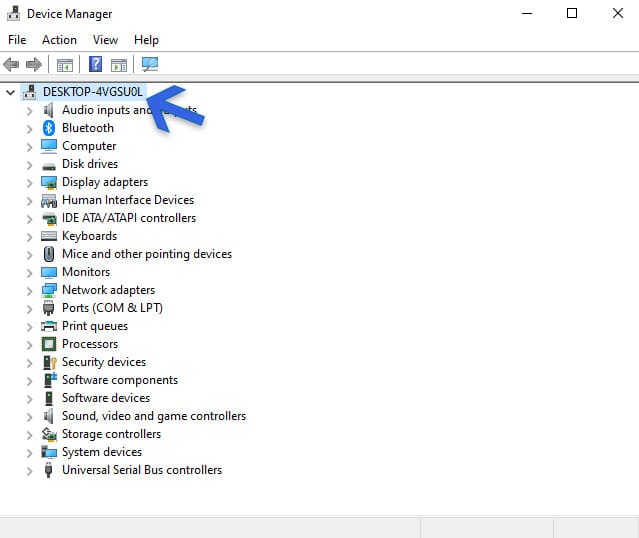Open the File menu

click(x=17, y=40)
